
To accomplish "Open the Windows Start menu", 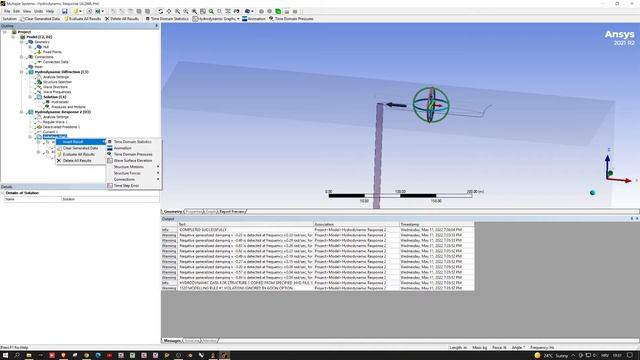I will click(x=5, y=356).
